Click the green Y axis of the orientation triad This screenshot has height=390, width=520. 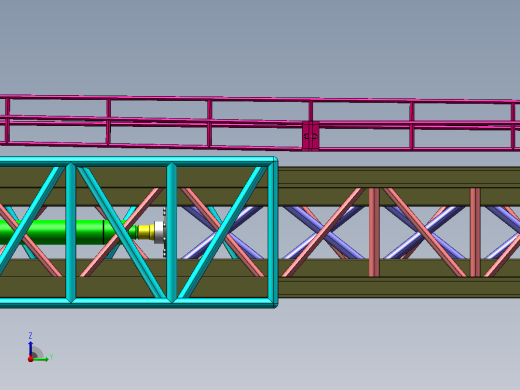tap(41, 359)
